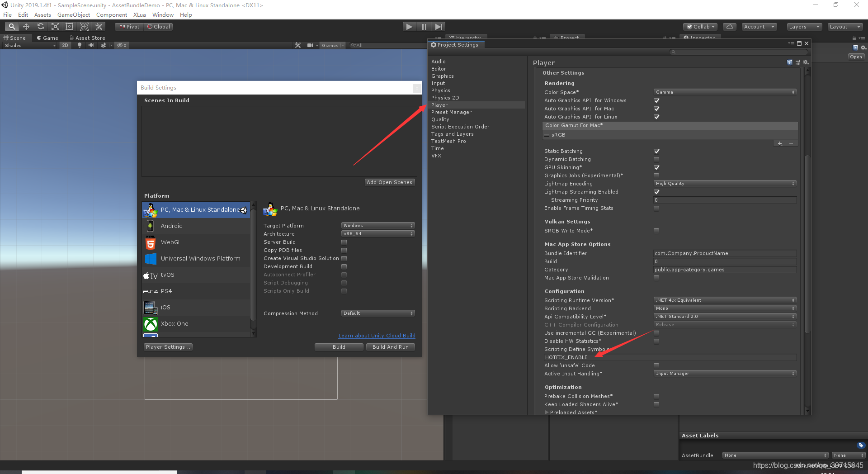Open Player preset selector icon
Screen dimensions: 868x474
click(798, 62)
